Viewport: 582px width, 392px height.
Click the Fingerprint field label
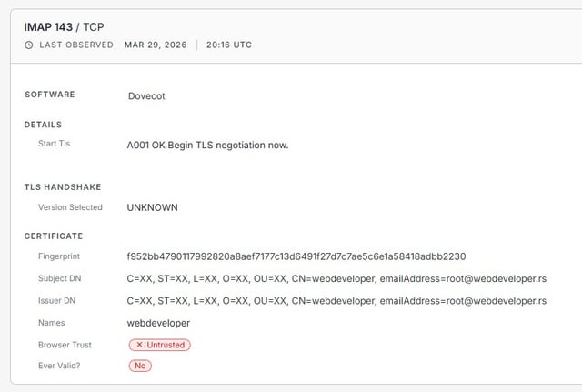tap(59, 256)
